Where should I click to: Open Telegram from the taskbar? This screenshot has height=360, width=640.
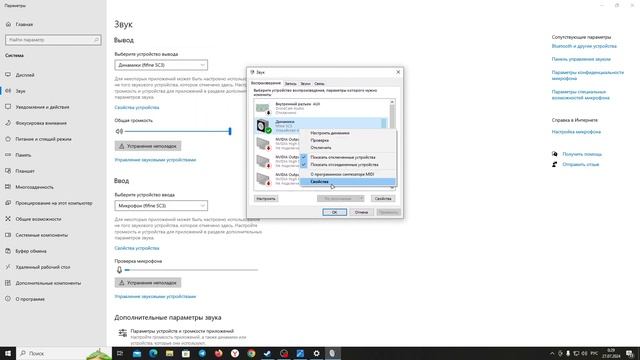click(202, 353)
